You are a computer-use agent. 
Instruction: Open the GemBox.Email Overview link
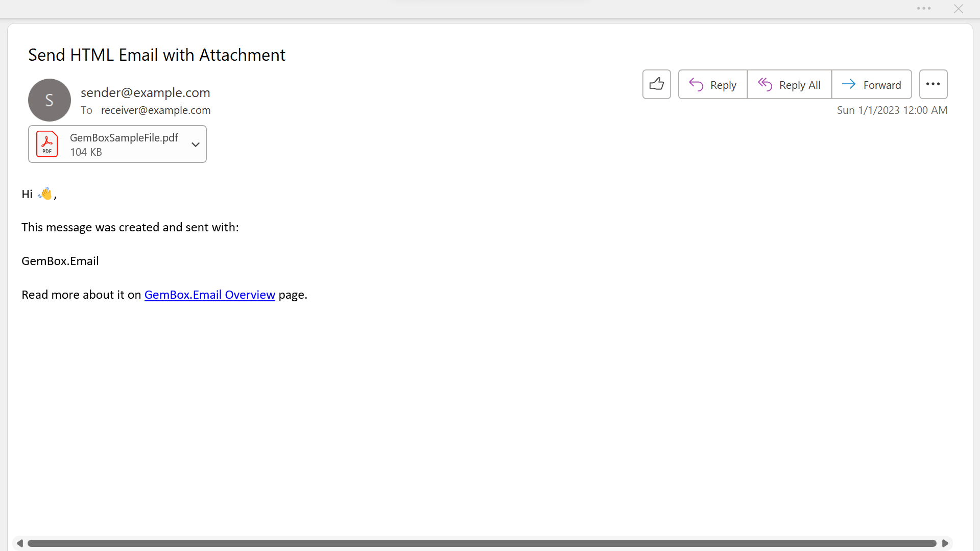click(209, 295)
